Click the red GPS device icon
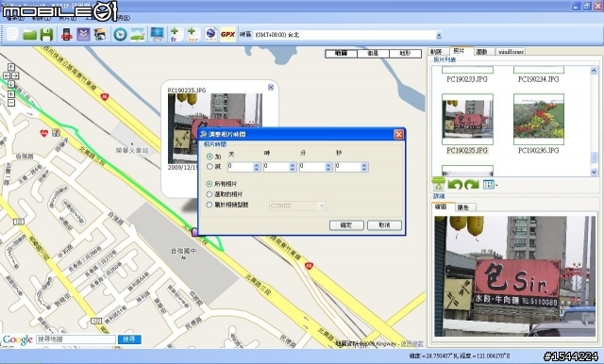 click(67, 35)
